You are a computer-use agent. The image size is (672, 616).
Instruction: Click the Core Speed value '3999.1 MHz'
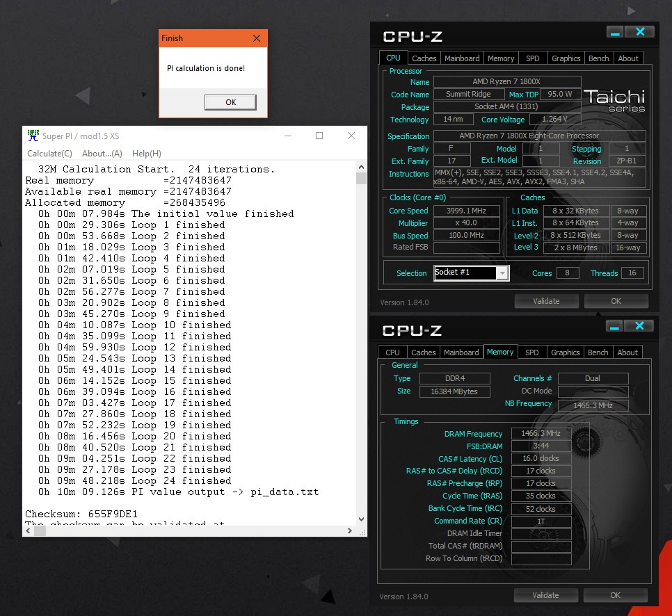(466, 211)
